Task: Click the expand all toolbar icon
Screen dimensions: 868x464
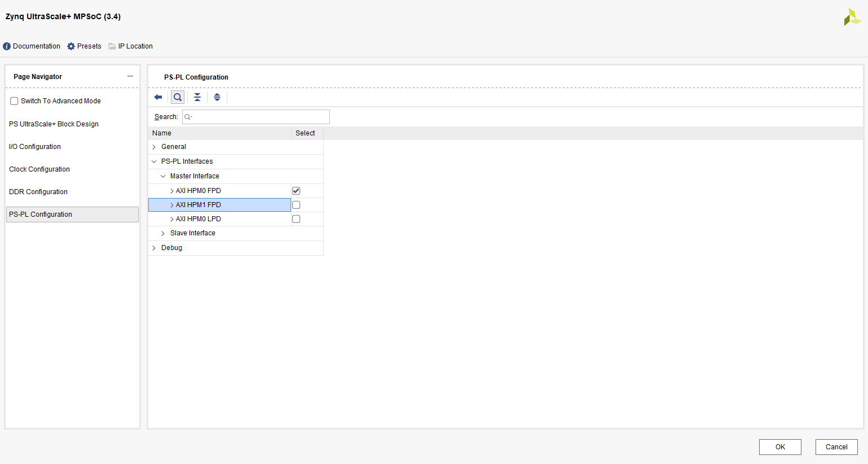Action: point(217,97)
